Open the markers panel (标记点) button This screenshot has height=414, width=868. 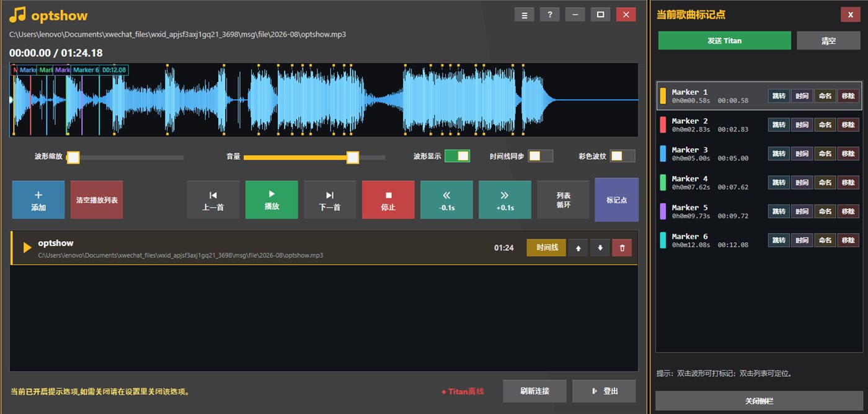616,200
